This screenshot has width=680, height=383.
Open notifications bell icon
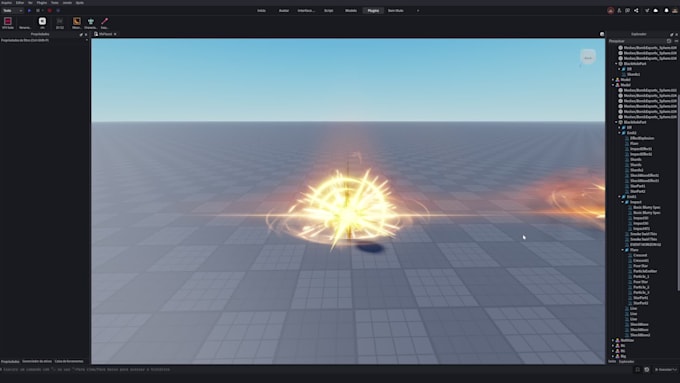[667, 10]
